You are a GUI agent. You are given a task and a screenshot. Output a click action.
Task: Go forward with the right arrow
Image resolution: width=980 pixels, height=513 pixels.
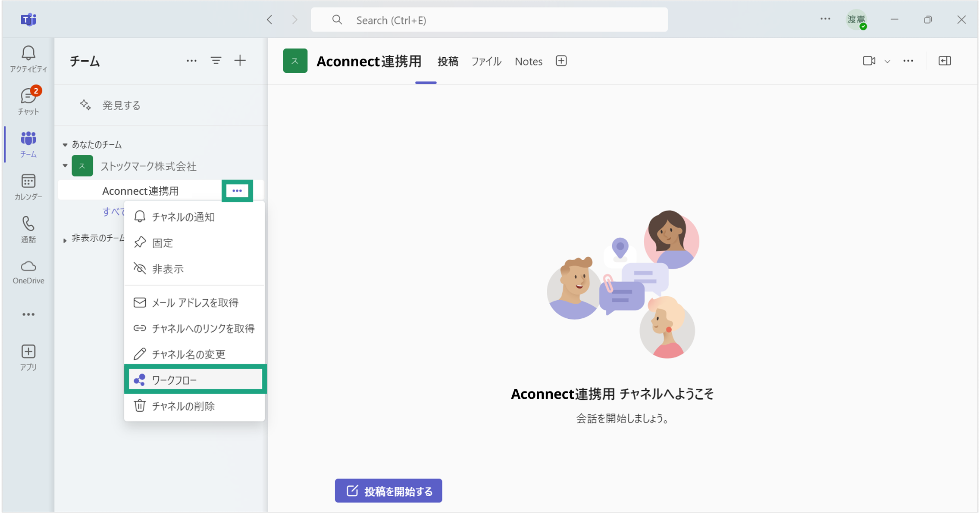pyautogui.click(x=295, y=20)
